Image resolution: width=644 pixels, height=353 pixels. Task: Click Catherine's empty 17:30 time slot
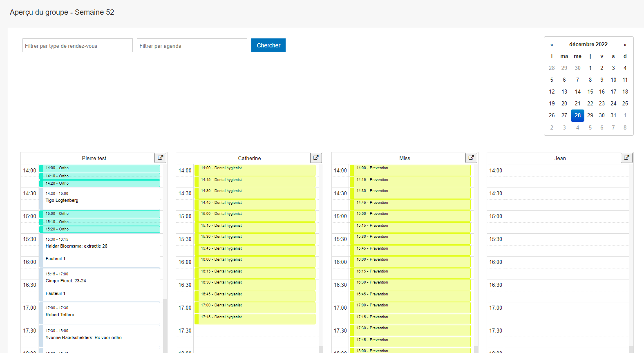point(256,331)
